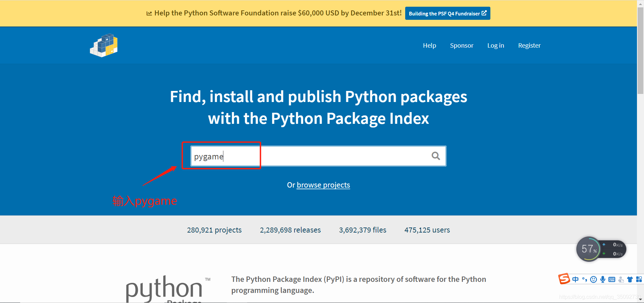The width and height of the screenshot is (644, 303).
Task: Click the punctuation mode icon in Sogou bar
Action: pyautogui.click(x=585, y=279)
